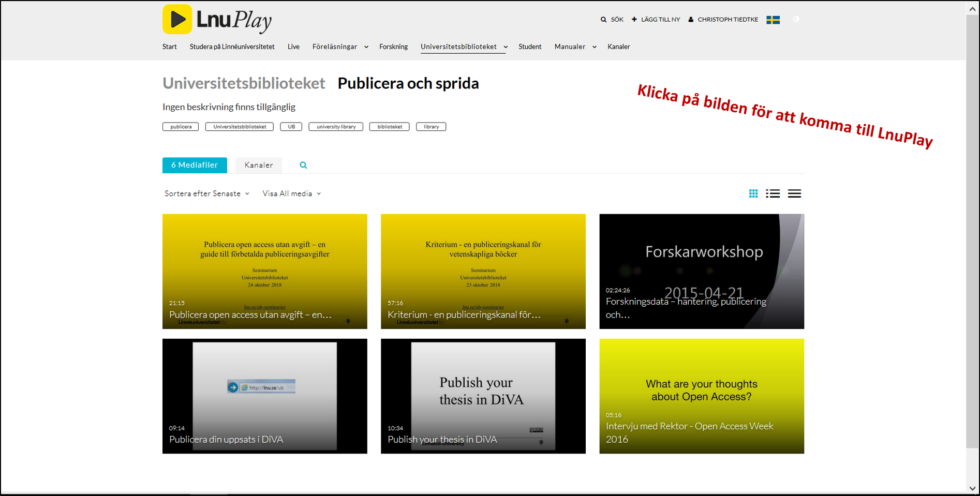Open the Student menu item
The height and width of the screenshot is (496, 980).
pyautogui.click(x=530, y=47)
